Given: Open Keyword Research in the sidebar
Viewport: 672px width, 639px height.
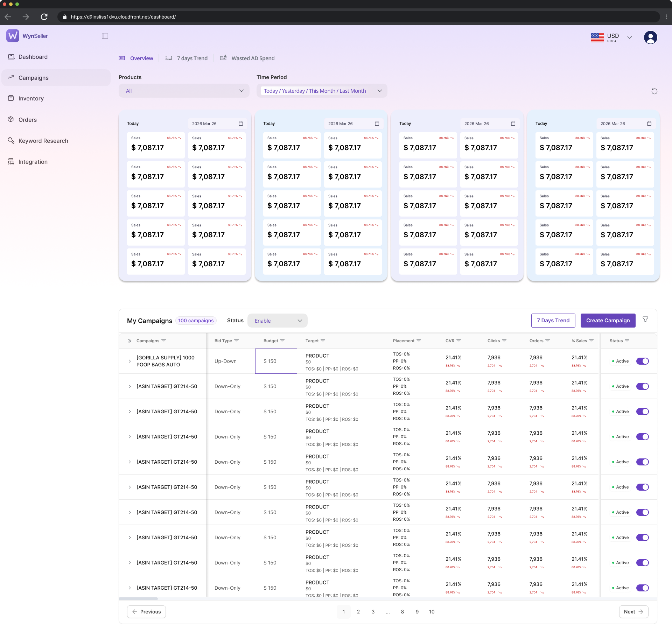Looking at the screenshot, I should point(56,141).
